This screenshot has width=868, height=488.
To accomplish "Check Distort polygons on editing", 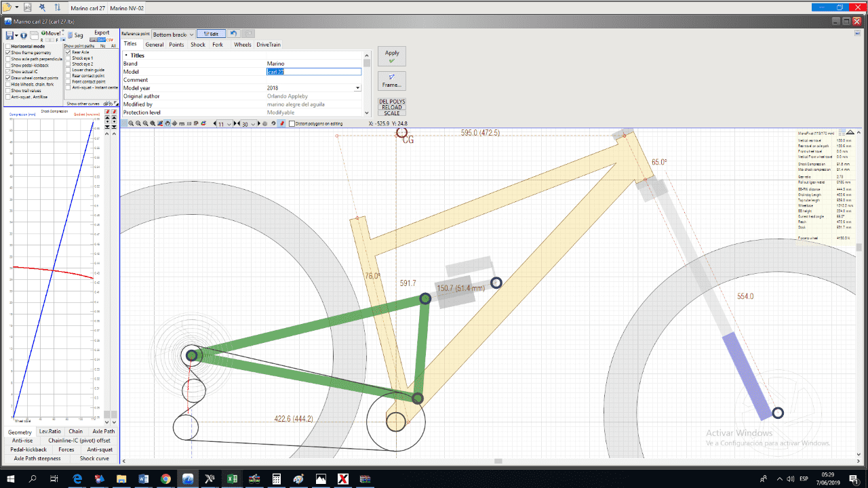I will coord(292,124).
